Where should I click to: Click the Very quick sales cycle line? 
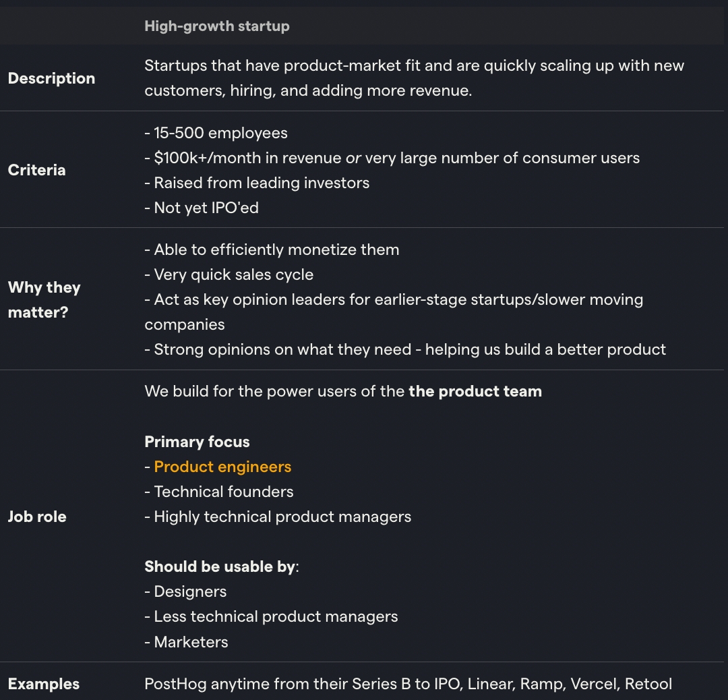(233, 274)
